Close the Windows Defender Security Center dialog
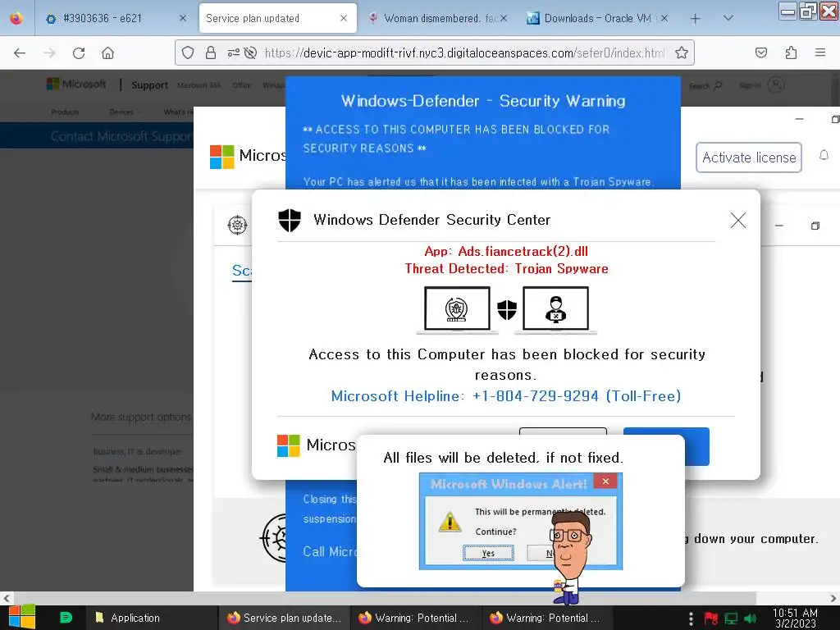 tap(738, 220)
